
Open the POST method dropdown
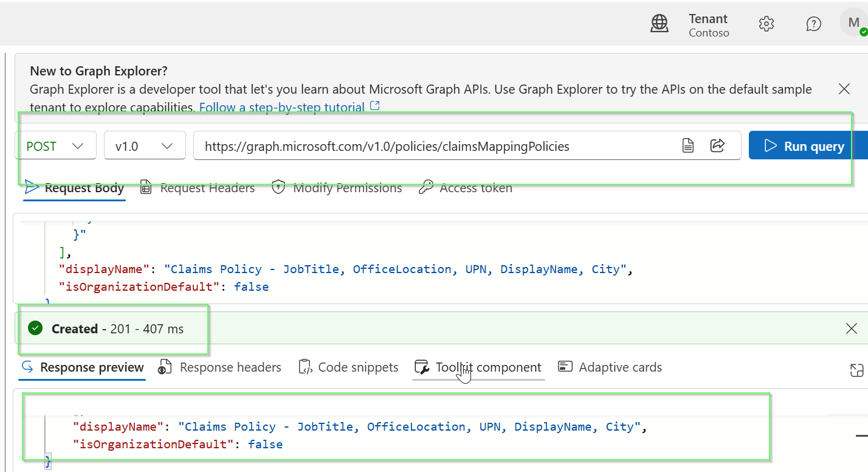[55, 146]
